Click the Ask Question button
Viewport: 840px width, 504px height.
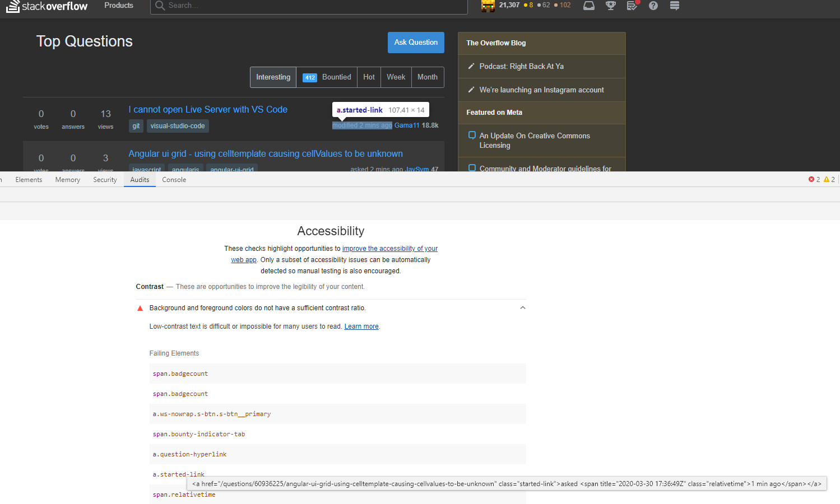416,43
